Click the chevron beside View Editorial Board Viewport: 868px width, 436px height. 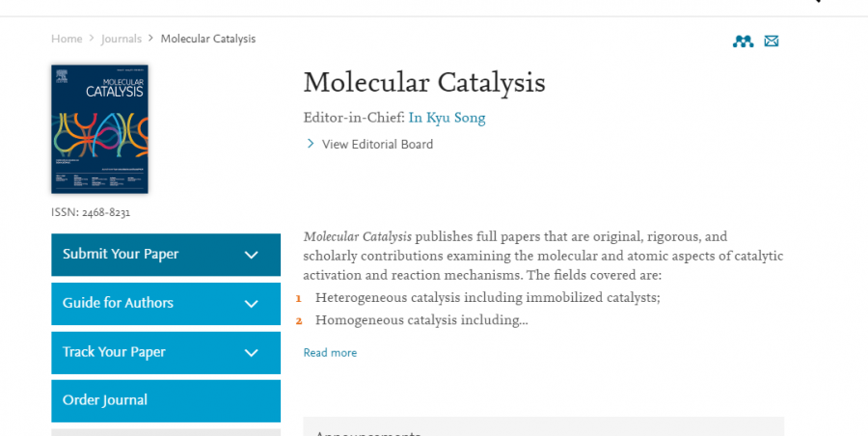coord(311,144)
